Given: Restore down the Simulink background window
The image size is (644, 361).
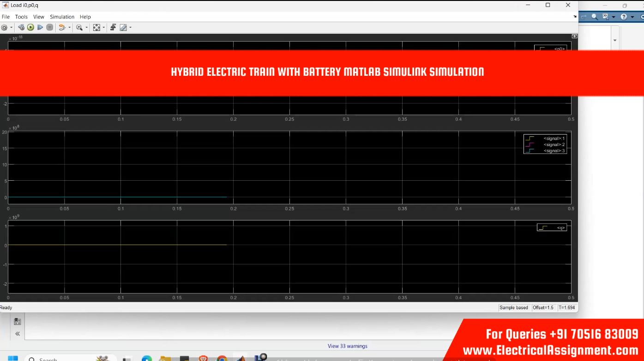Looking at the screenshot, I should pos(625,6).
